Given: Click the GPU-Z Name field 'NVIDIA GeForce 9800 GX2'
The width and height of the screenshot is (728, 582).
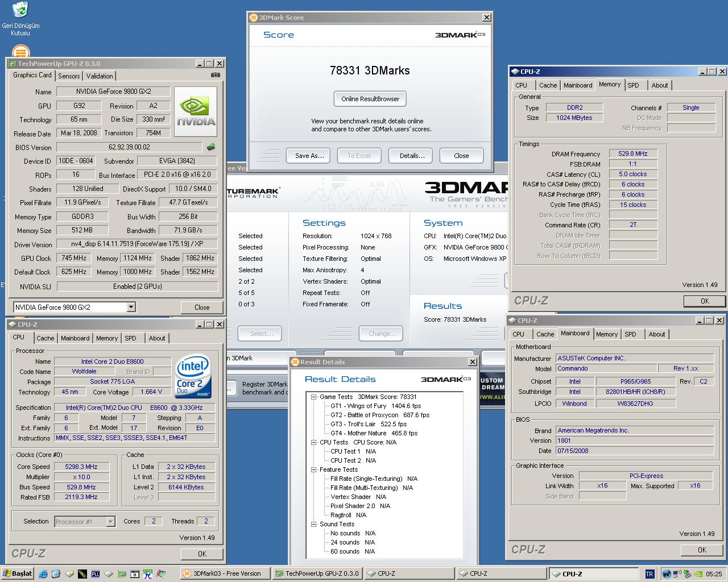Looking at the screenshot, I should [113, 92].
